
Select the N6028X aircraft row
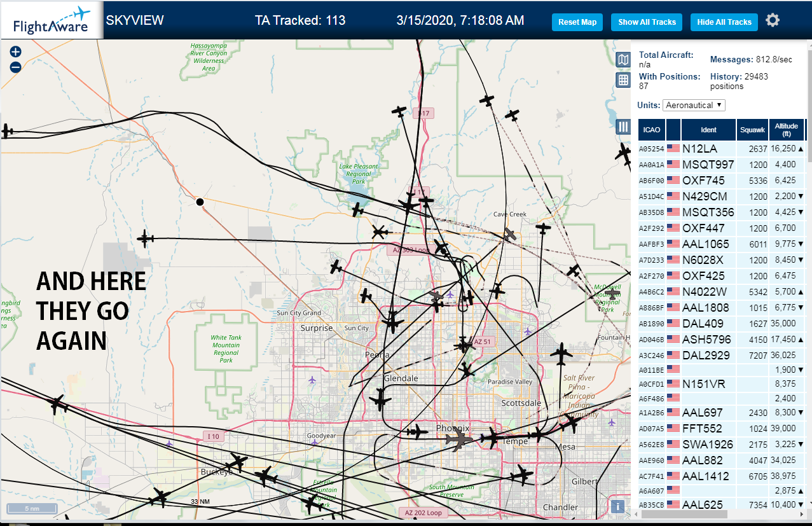click(x=722, y=260)
